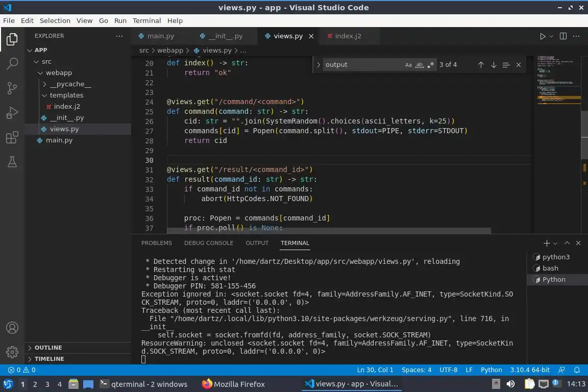Open the volume control in system tray
The height and width of the screenshot is (392, 588).
click(510, 384)
